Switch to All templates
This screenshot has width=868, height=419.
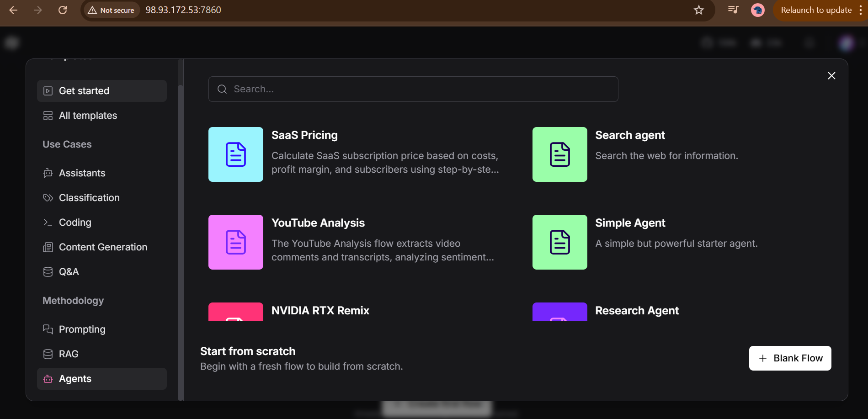(88, 116)
